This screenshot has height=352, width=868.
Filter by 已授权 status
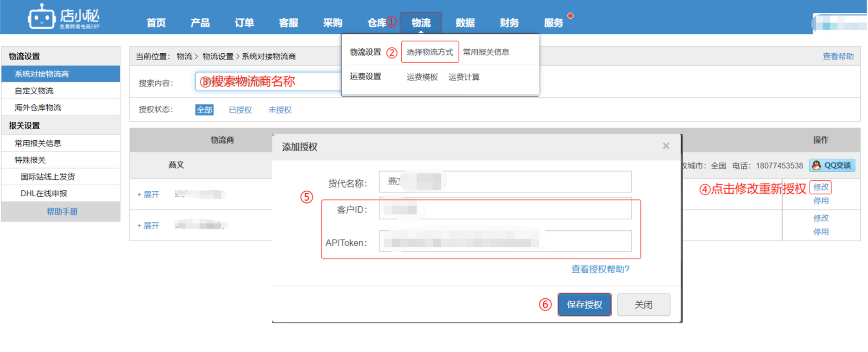pos(240,110)
